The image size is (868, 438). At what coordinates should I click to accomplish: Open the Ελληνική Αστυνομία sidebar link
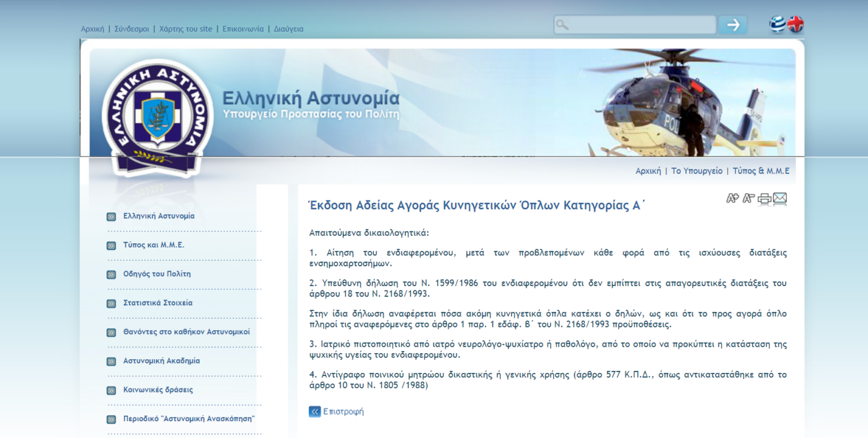click(159, 216)
